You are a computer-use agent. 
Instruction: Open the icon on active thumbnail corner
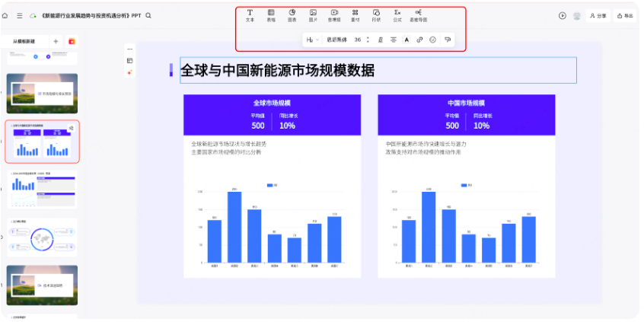click(x=71, y=128)
